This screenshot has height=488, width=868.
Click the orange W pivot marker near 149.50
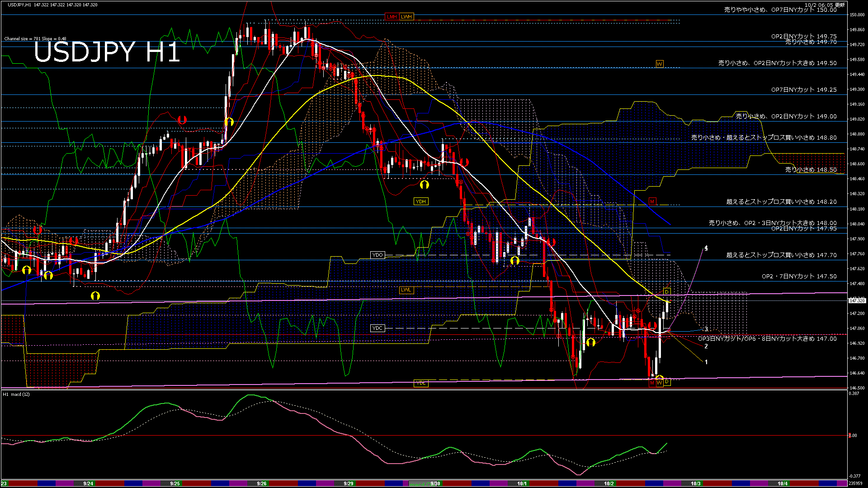660,64
